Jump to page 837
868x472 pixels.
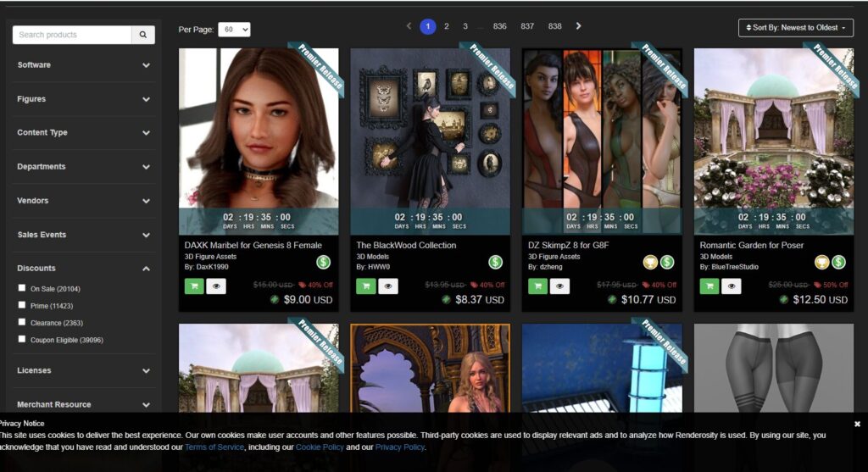(527, 26)
